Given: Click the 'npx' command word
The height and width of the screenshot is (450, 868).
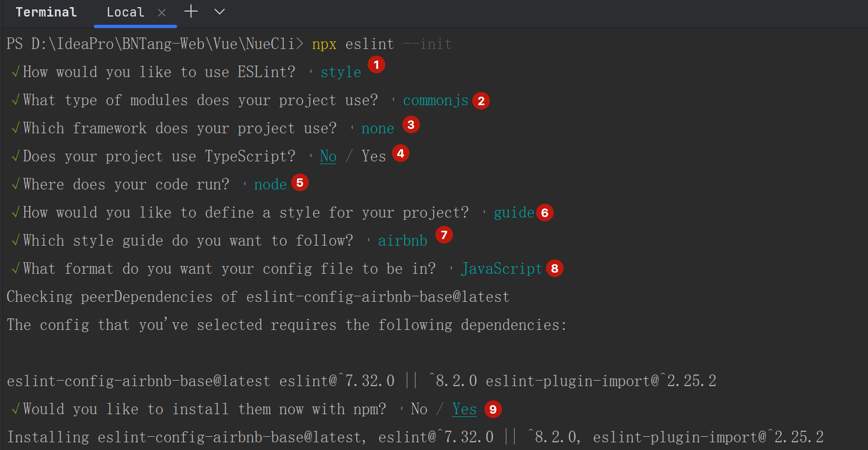Looking at the screenshot, I should pos(324,44).
